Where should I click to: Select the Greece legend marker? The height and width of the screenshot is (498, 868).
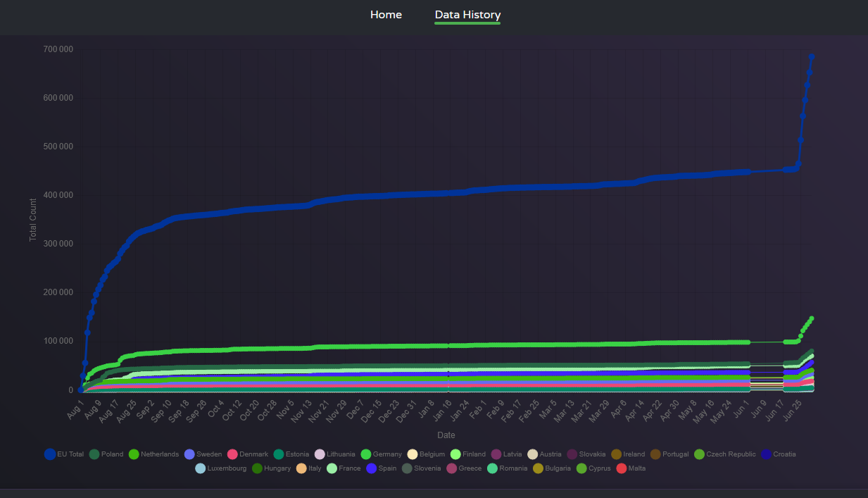click(x=452, y=468)
